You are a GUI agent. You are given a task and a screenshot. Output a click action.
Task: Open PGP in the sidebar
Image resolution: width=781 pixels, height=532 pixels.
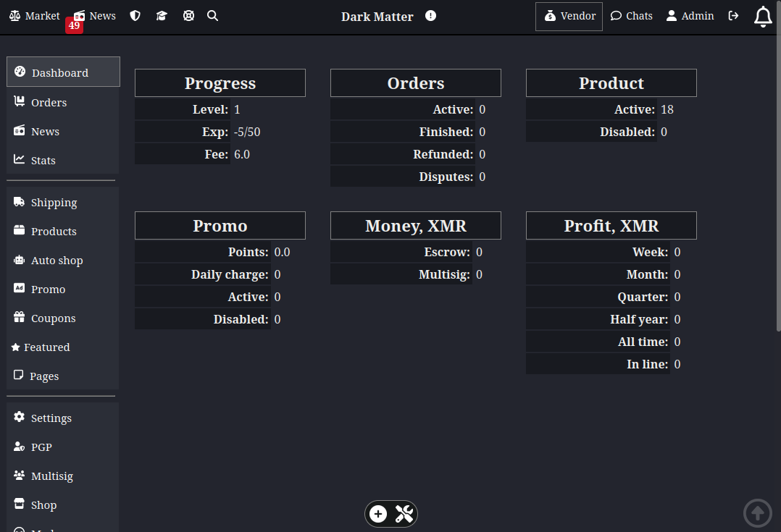click(x=63, y=447)
